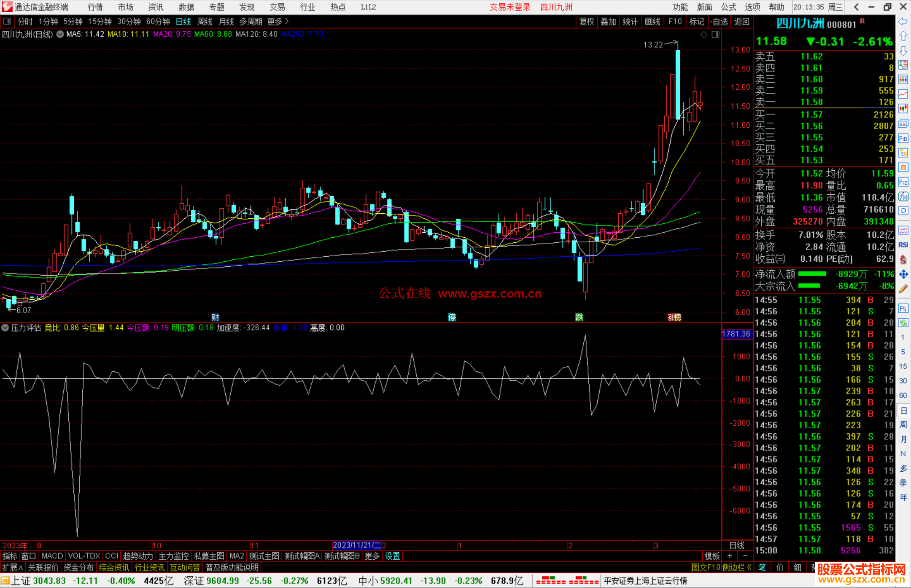
Task: Toggle the panel icon left of 分时
Action: [x=7, y=21]
